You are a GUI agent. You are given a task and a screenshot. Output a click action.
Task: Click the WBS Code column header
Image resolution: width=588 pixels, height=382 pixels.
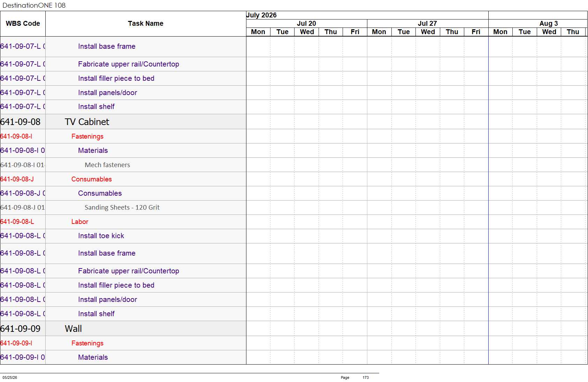(x=23, y=24)
